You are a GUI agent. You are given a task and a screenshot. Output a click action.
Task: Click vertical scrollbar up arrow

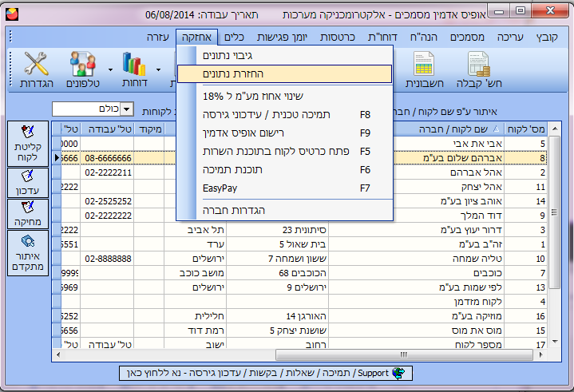555,129
